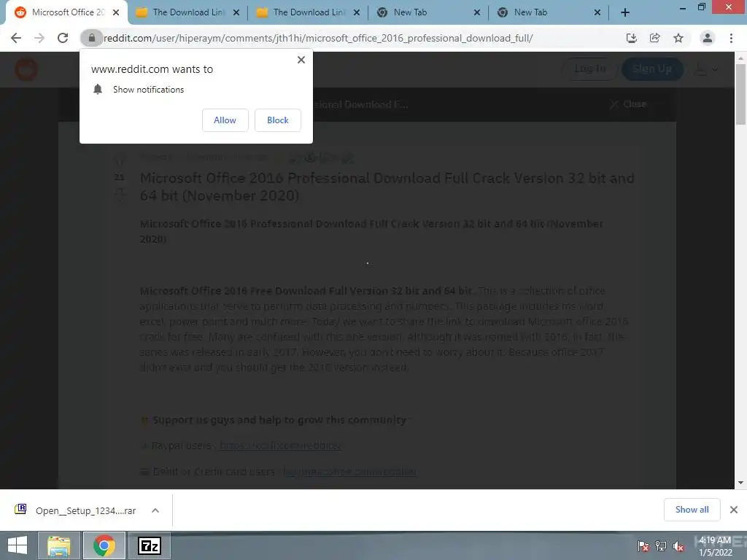Share this page with the share icon

[x=655, y=38]
